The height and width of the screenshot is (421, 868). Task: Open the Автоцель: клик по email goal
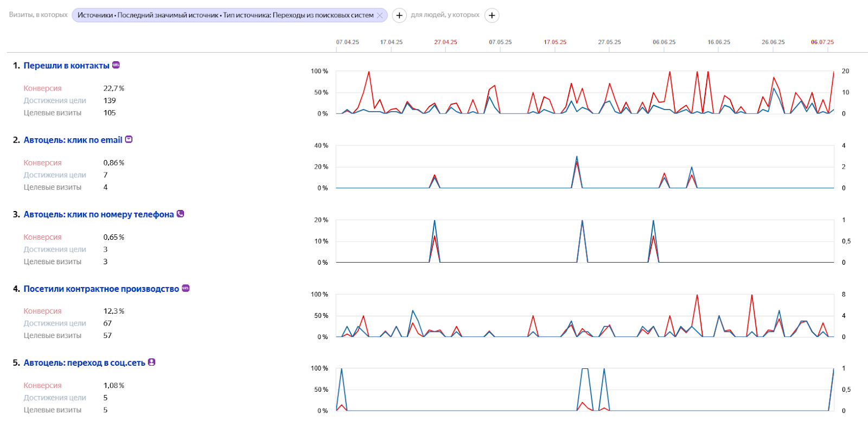(x=73, y=140)
